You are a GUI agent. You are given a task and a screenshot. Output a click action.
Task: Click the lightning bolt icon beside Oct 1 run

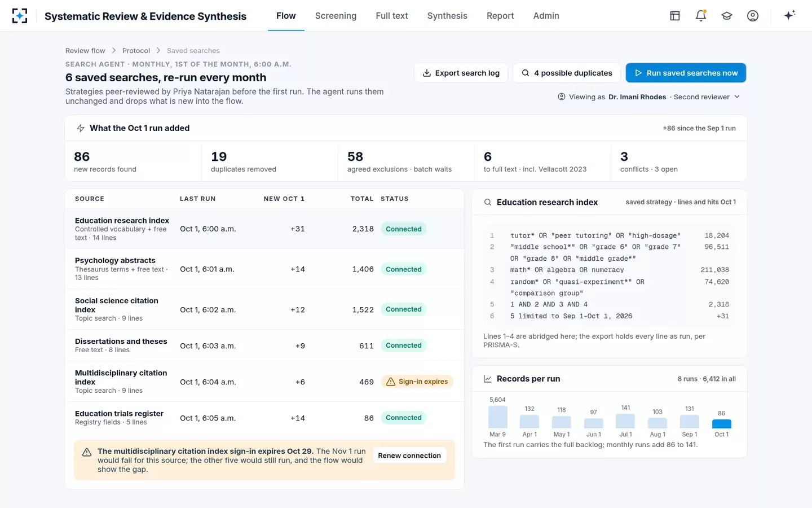pos(81,128)
